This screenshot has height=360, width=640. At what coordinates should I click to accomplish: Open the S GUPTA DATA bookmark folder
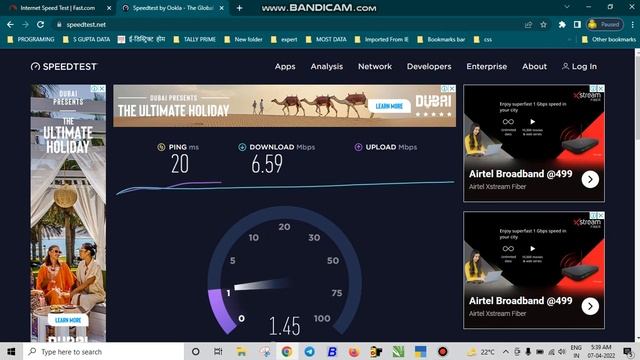click(x=87, y=40)
